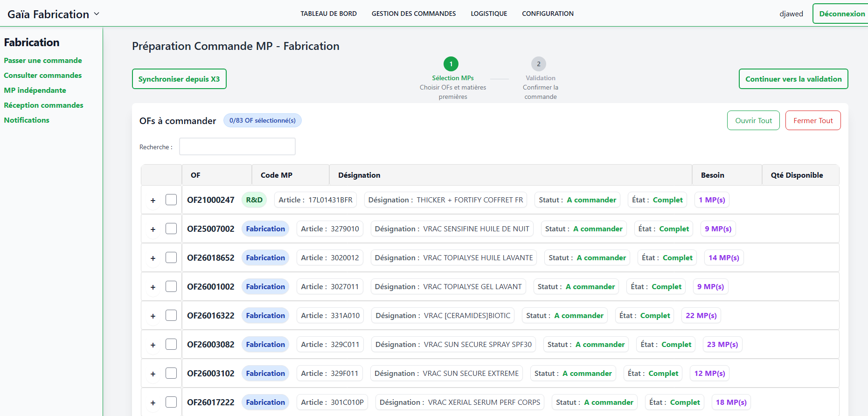Screen dimensions: 868x416
Task: Click VRAC SUN SECURE SPRAY SPF30 designation
Action: coord(453,344)
